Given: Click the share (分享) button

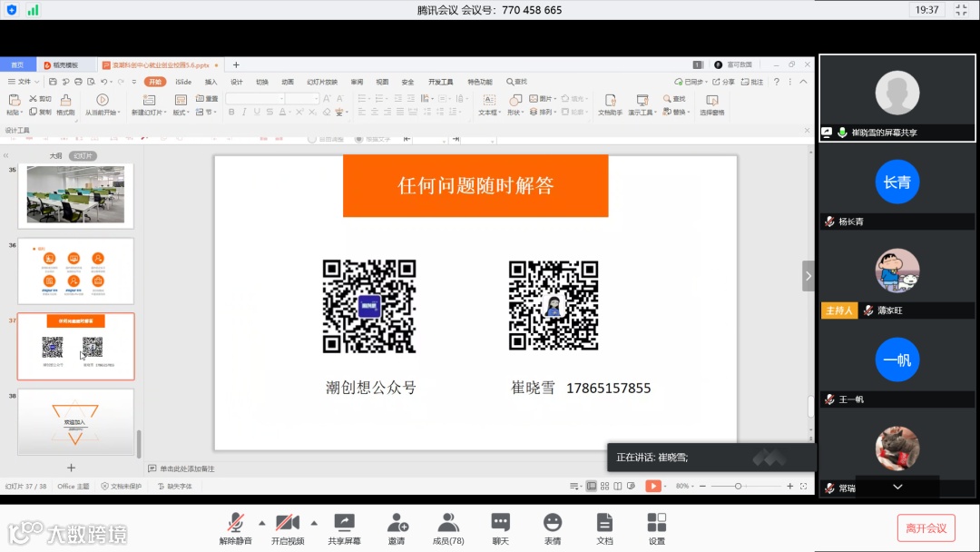Looking at the screenshot, I should 724,82.
